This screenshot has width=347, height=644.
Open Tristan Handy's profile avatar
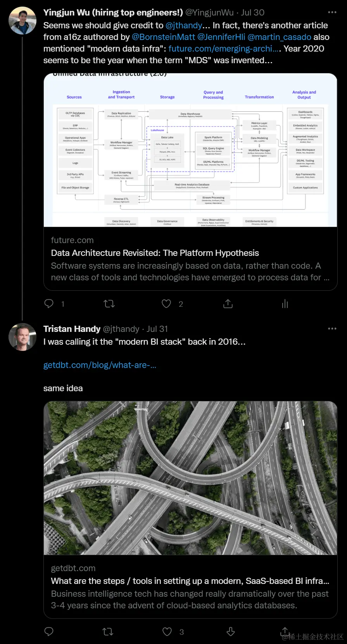point(22,337)
